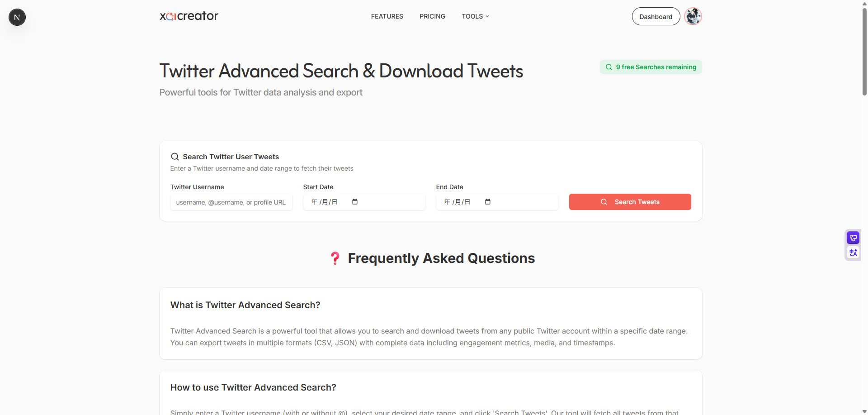
Task: Click the 'What is Twitter Advanced Search?' heading
Action: pyautogui.click(x=245, y=305)
